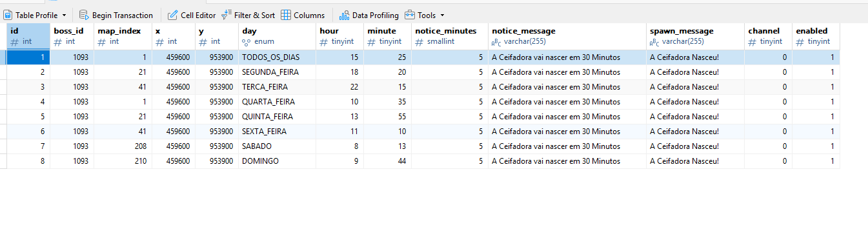Click map_index value 208 in SABADO row
Screen dimensions: 868x236
(x=123, y=146)
